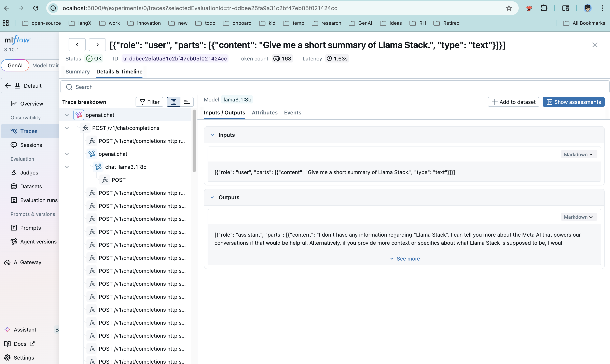Switch to the Summary tab

point(77,72)
